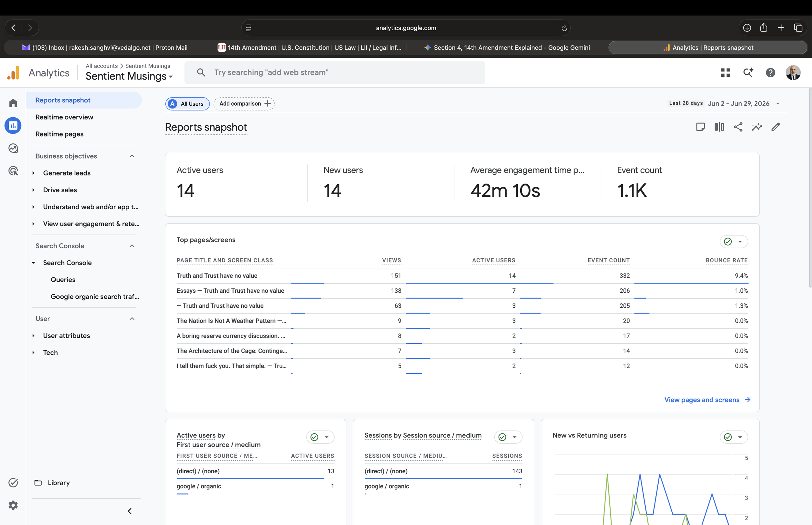Toggle the New vs Returning users status checkmark
The image size is (812, 525).
pos(728,437)
